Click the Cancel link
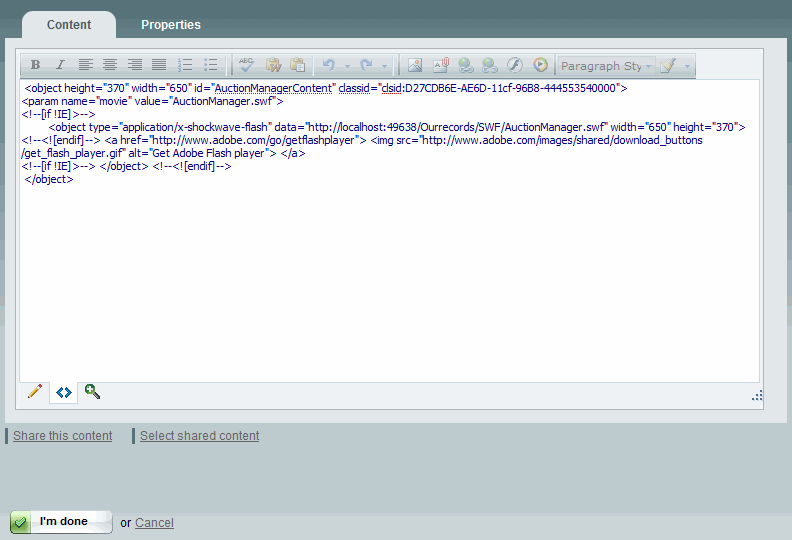 (x=154, y=523)
